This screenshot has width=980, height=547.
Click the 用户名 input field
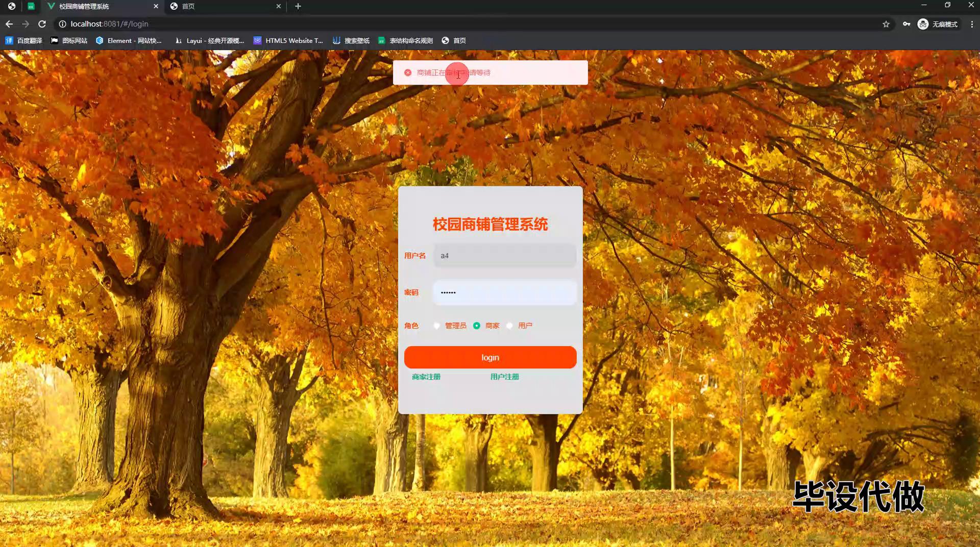(x=504, y=256)
